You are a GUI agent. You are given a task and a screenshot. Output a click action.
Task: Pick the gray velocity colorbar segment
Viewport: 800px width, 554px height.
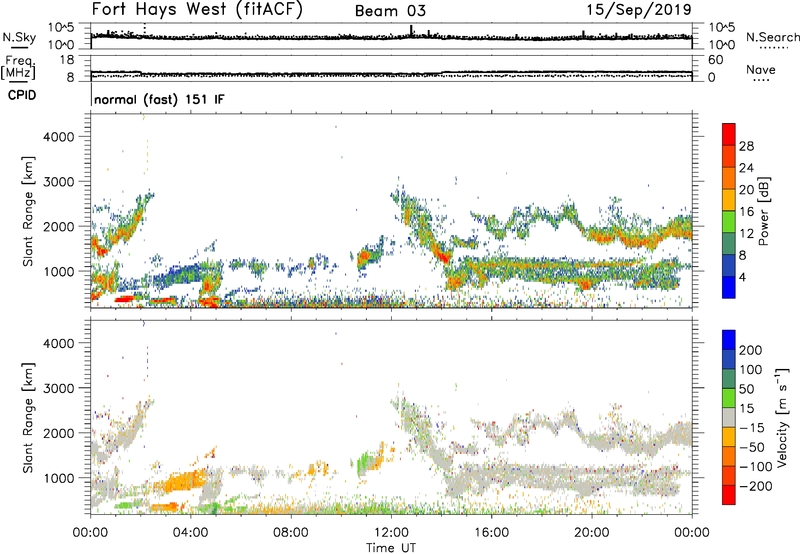pyautogui.click(x=729, y=417)
